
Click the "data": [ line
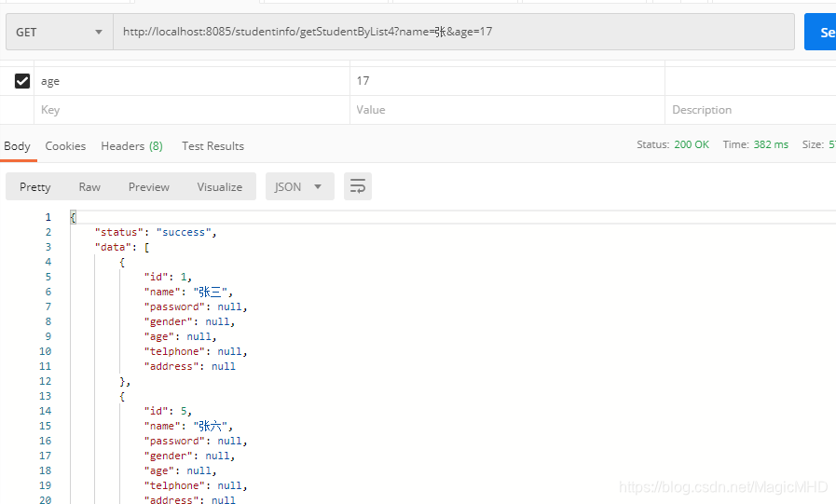tap(122, 247)
